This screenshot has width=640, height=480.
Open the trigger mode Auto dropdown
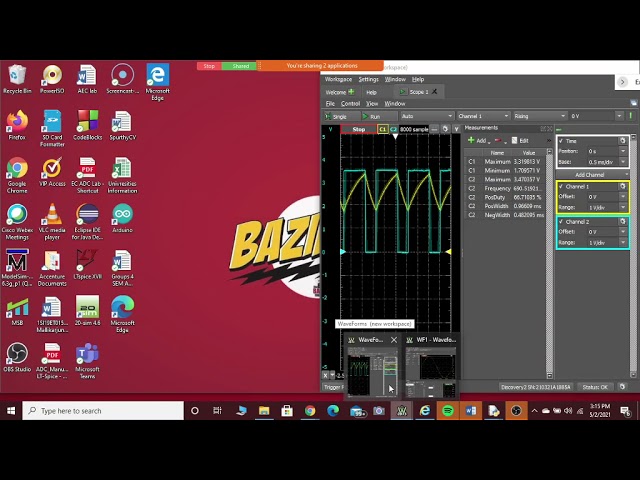pyautogui.click(x=427, y=116)
